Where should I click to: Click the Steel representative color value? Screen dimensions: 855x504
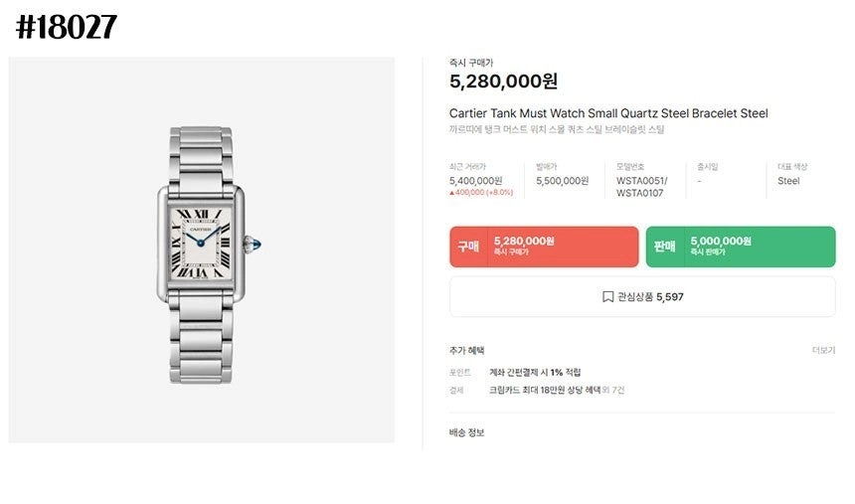(788, 181)
